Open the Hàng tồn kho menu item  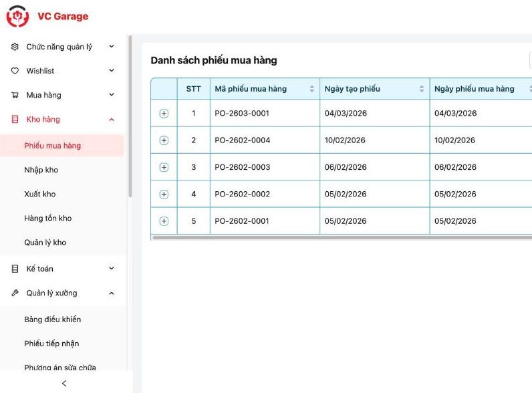pos(47,219)
